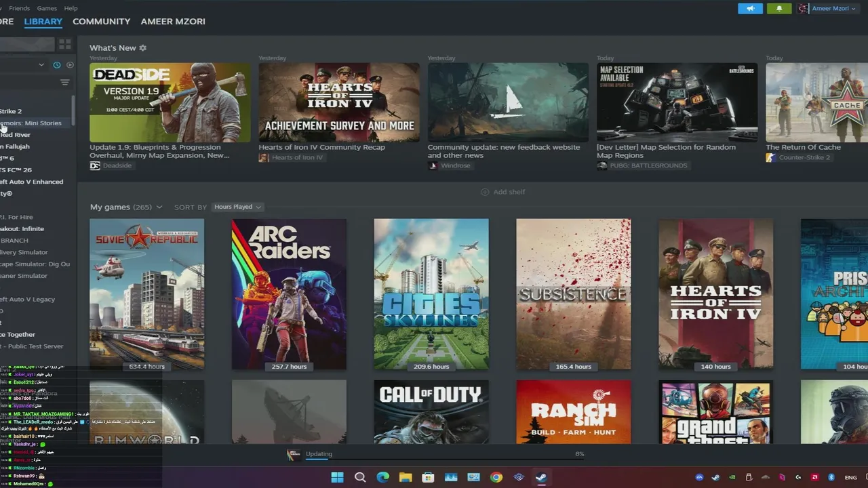Expand the sidebar collection dropdown chevron
The height and width of the screenshot is (488, 868).
coord(41,65)
